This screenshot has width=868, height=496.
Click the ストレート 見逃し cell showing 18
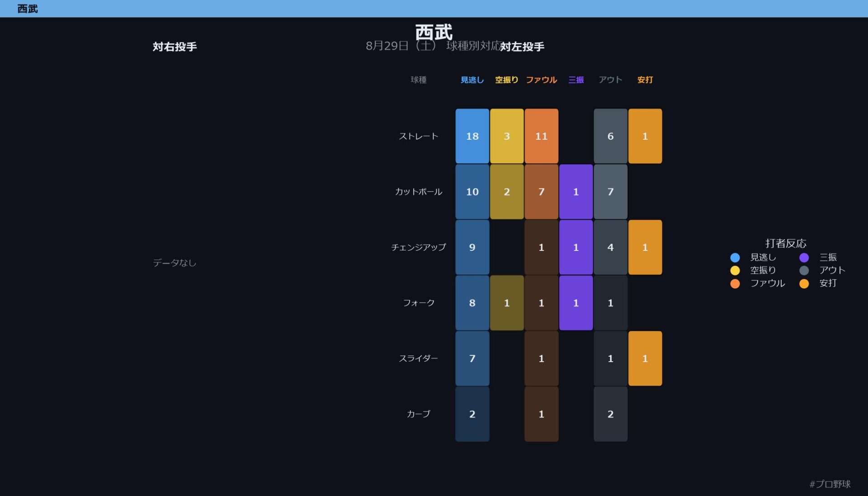point(472,136)
